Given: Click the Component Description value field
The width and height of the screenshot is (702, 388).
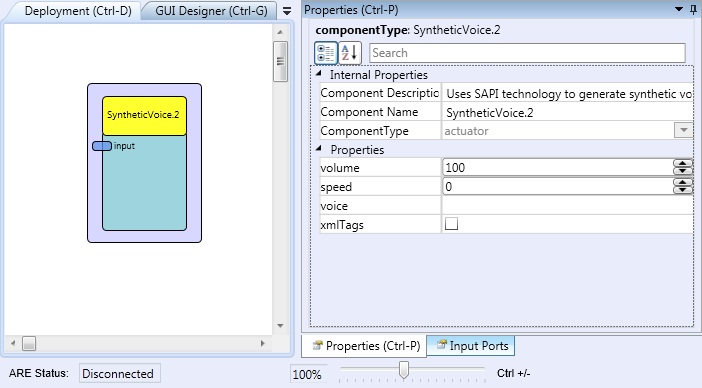Looking at the screenshot, I should pos(568,94).
